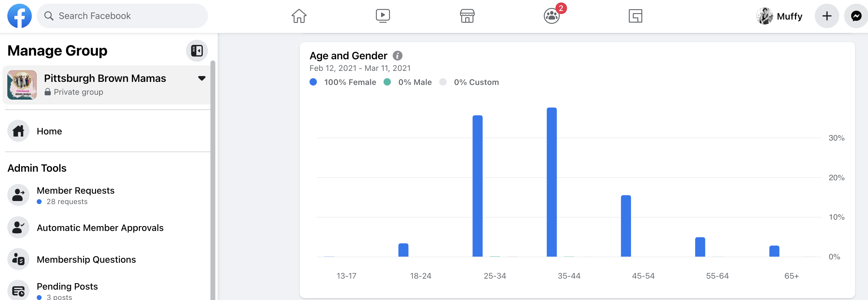
Task: Collapse the Manage Group sidebar
Action: [x=197, y=51]
